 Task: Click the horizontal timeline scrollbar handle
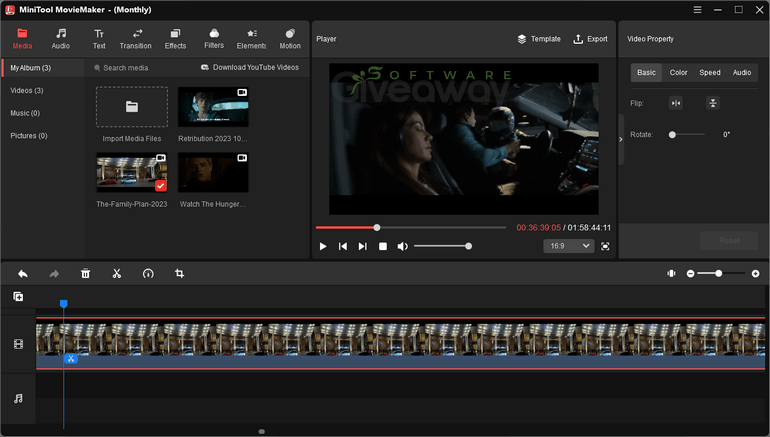262,432
